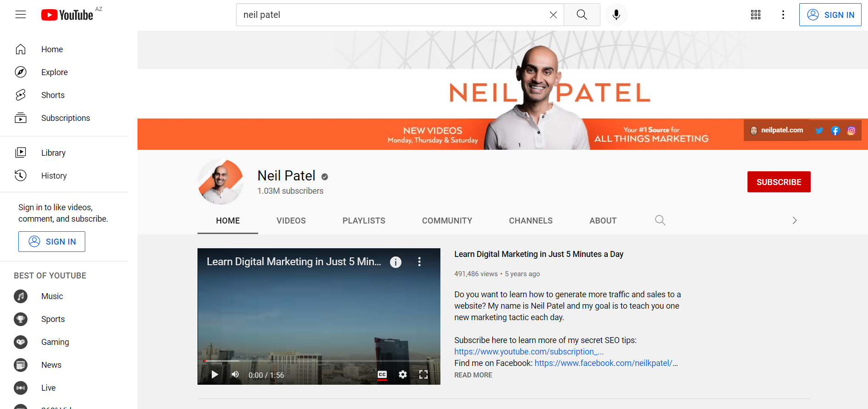Switch to the VIDEOS tab

click(x=291, y=221)
